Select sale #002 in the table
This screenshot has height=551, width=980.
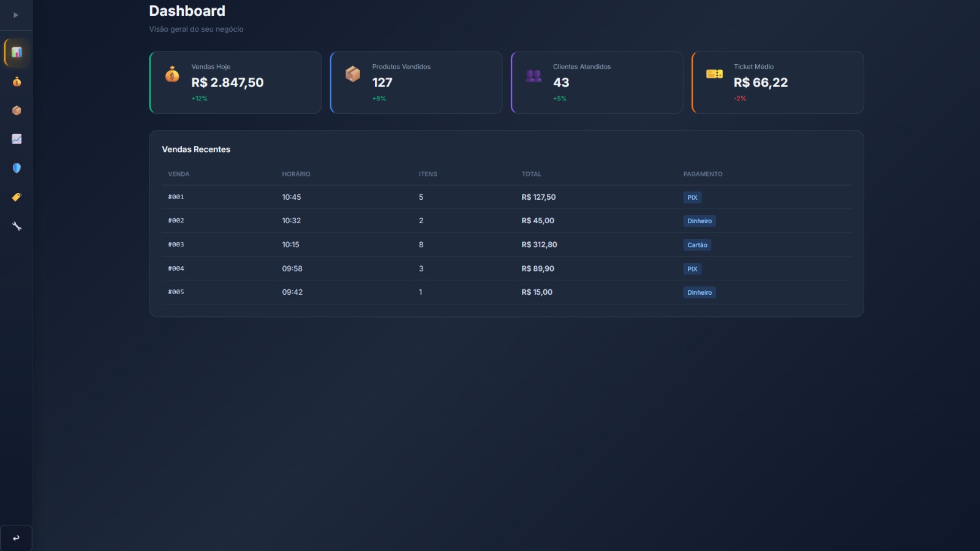(x=507, y=221)
